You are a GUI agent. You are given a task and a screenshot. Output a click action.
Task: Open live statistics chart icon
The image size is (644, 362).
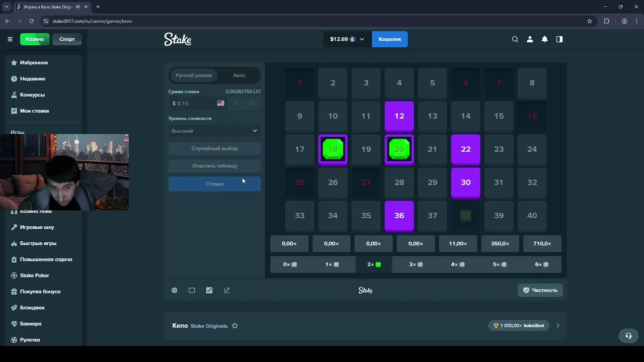(209, 290)
